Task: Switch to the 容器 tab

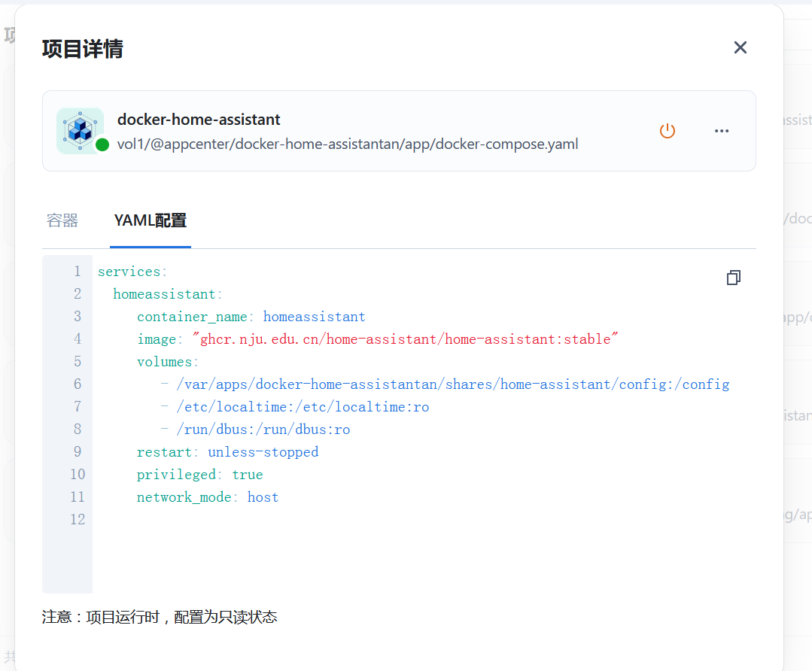Action: click(62, 220)
